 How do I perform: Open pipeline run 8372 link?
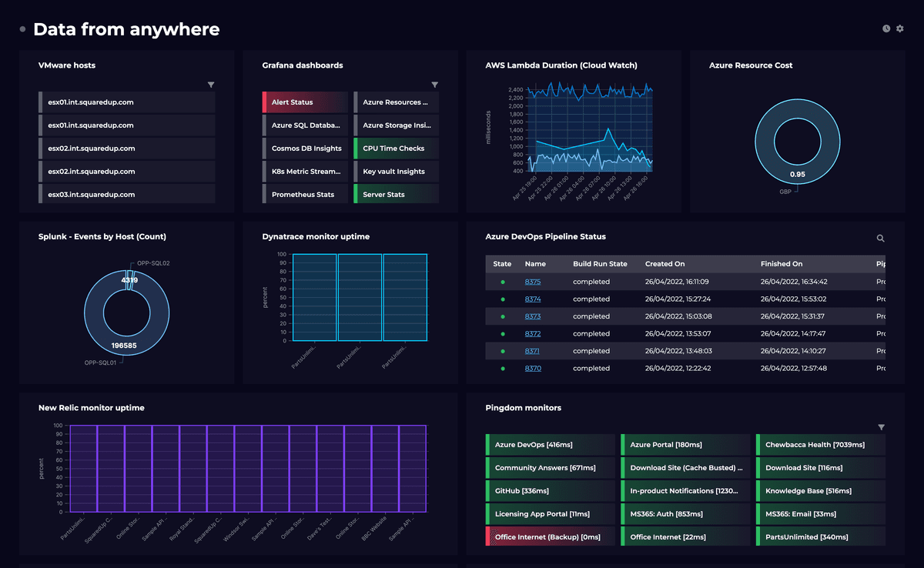point(533,333)
